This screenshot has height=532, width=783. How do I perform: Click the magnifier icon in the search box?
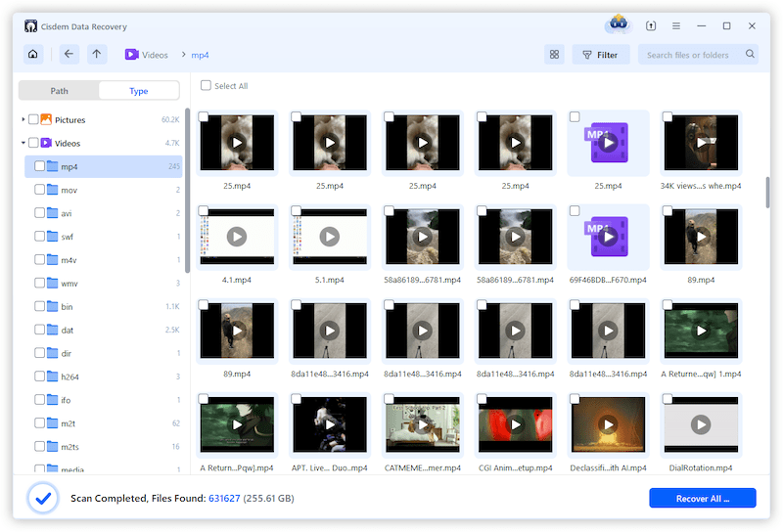click(751, 55)
